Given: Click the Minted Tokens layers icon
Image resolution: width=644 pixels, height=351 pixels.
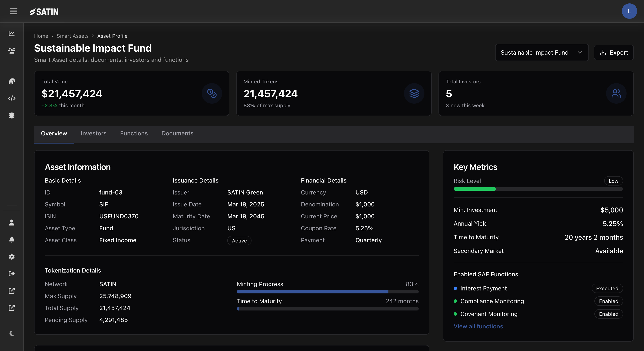Looking at the screenshot, I should click(x=414, y=93).
